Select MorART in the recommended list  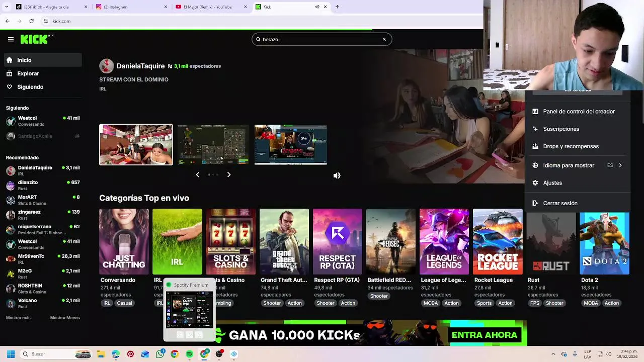42,200
